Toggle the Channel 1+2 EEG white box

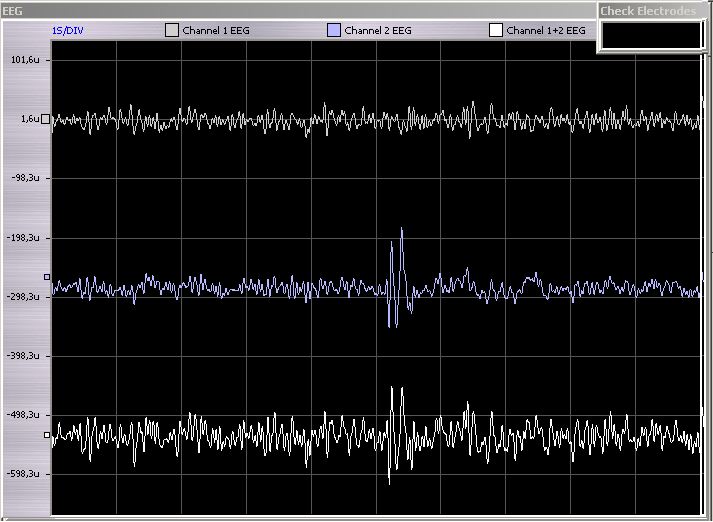pos(496,30)
